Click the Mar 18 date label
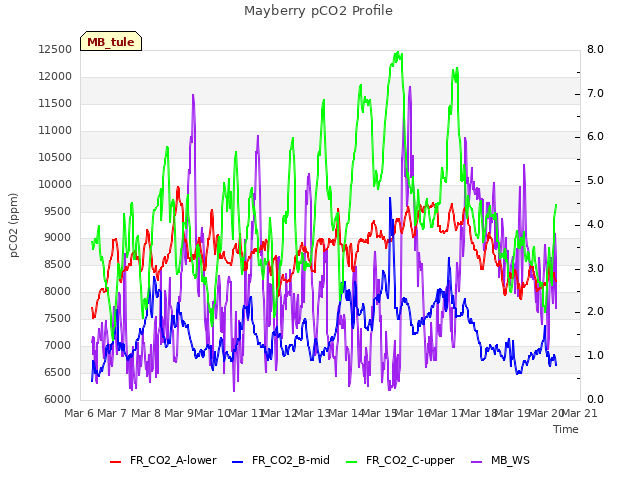 [479, 413]
